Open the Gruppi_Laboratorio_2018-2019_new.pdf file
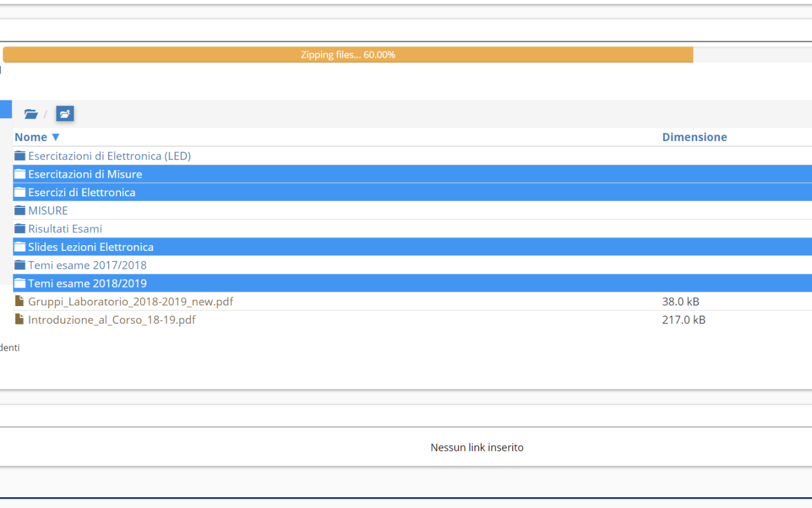This screenshot has width=812, height=508. tap(130, 301)
